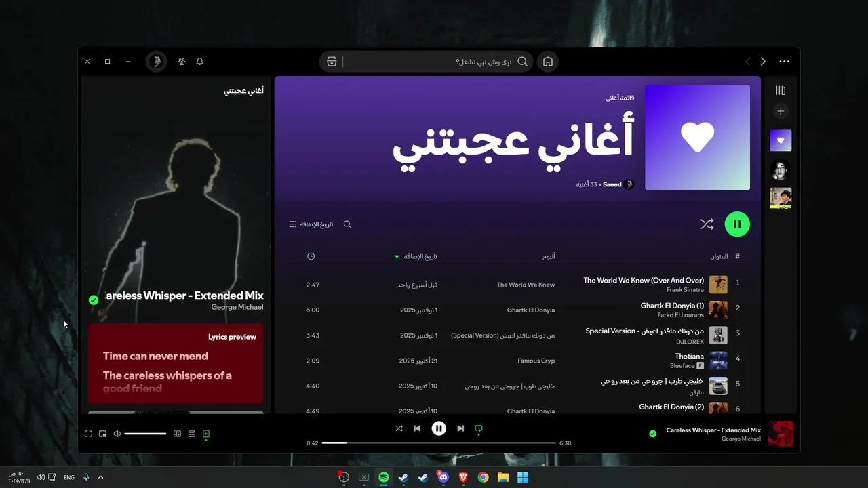This screenshot has height=488, width=868.
Task: Open File Explorer from the taskbar
Action: (x=502, y=477)
